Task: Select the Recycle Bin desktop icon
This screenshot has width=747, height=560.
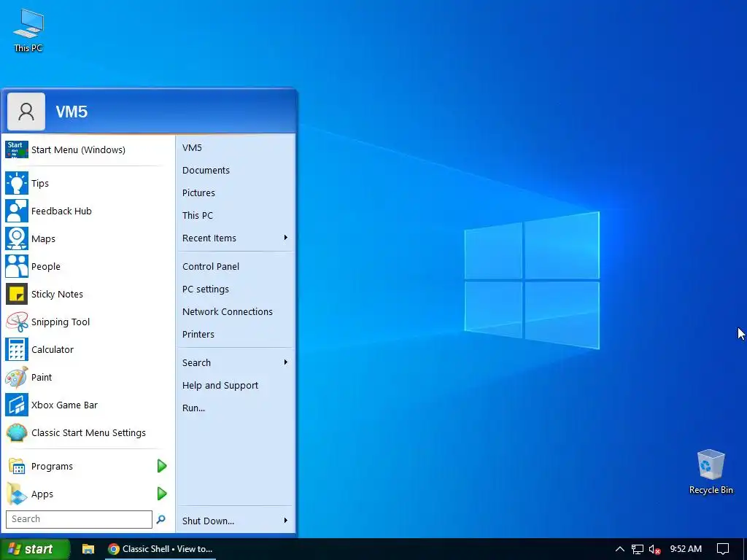Action: (711, 472)
